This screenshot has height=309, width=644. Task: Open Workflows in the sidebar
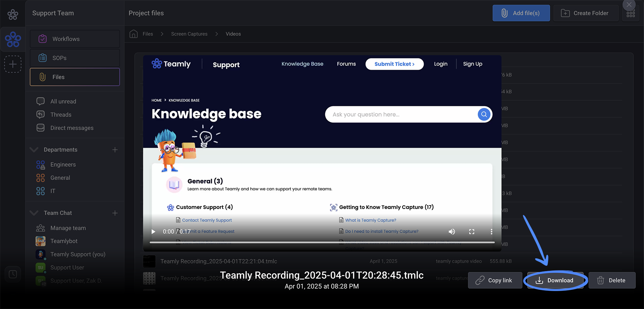[75, 39]
